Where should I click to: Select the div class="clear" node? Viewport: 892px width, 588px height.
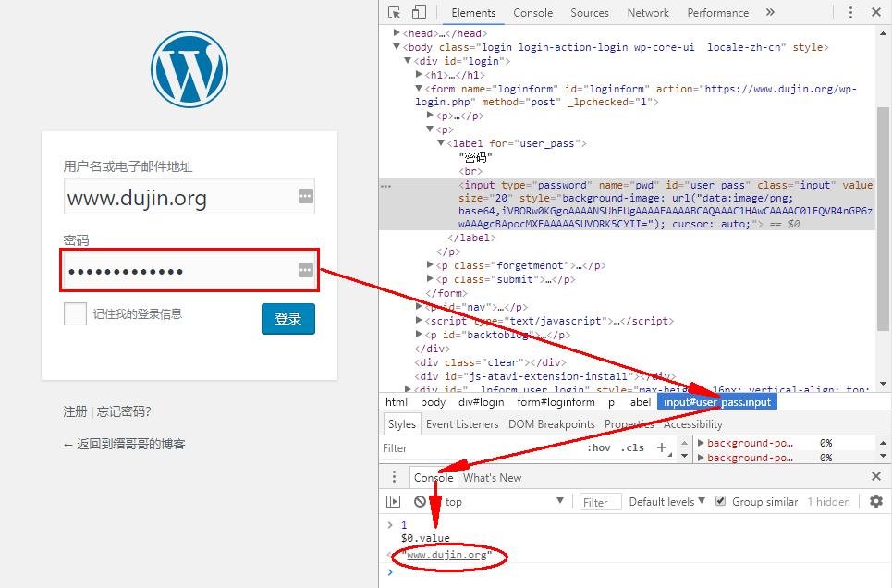tap(491, 362)
